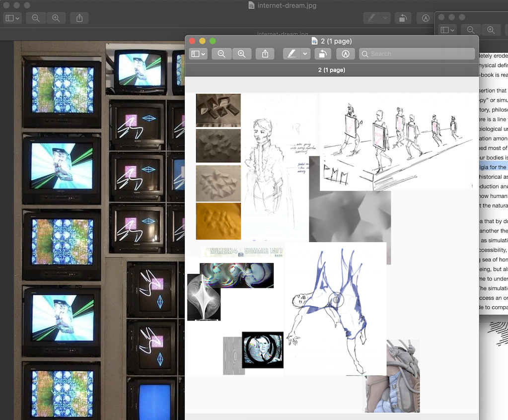The image size is (508, 420).
Task: Click the orange texture thumbnail image
Action: point(218,221)
